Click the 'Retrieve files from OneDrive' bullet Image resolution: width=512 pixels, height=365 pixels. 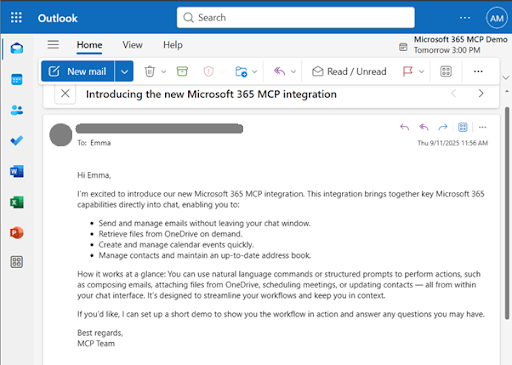(x=170, y=234)
